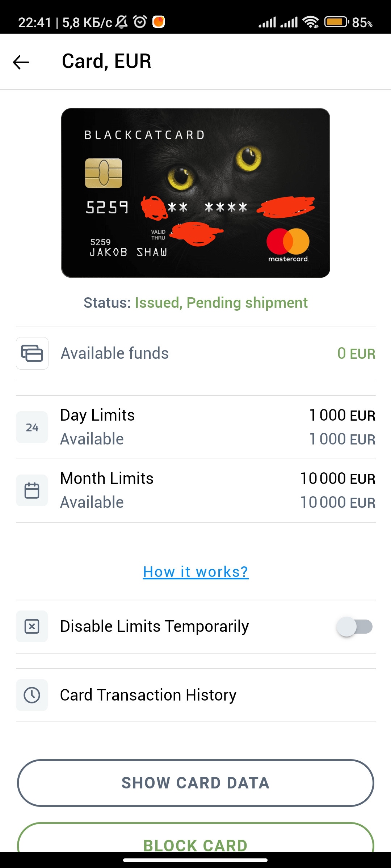Open Card Transaction History
This screenshot has width=391, height=868.
click(x=148, y=695)
